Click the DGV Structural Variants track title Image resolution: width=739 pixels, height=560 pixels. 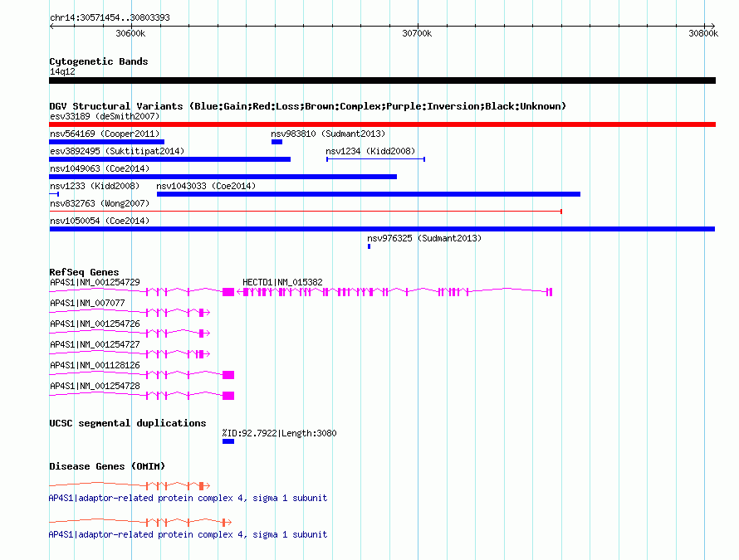308,106
